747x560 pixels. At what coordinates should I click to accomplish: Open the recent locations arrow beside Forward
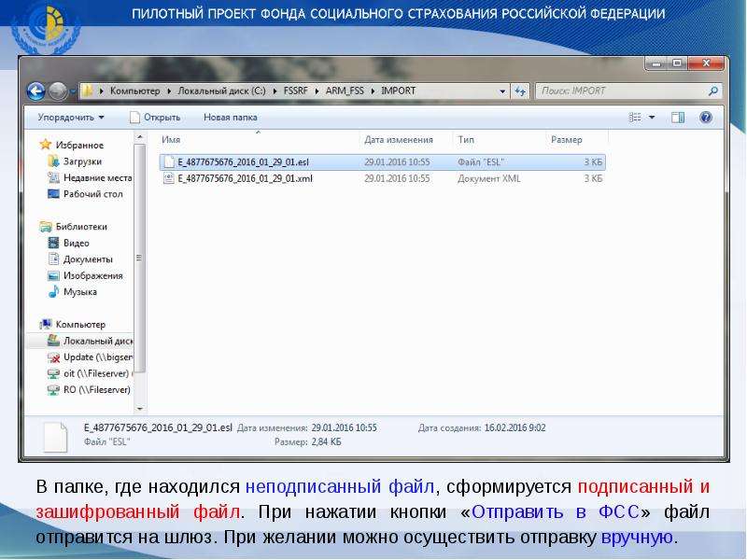coord(73,91)
